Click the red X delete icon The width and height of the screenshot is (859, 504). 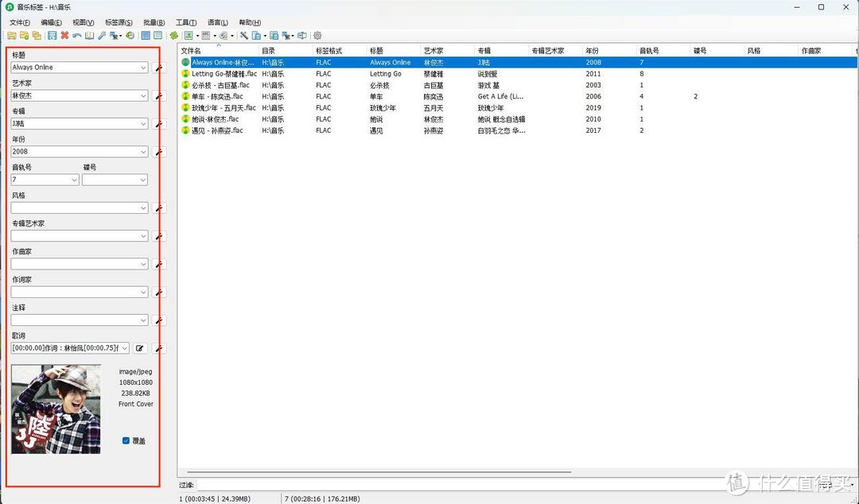[x=64, y=36]
